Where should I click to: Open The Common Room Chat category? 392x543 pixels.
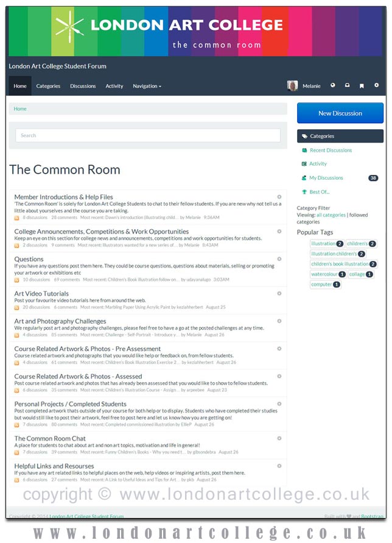[x=50, y=438]
